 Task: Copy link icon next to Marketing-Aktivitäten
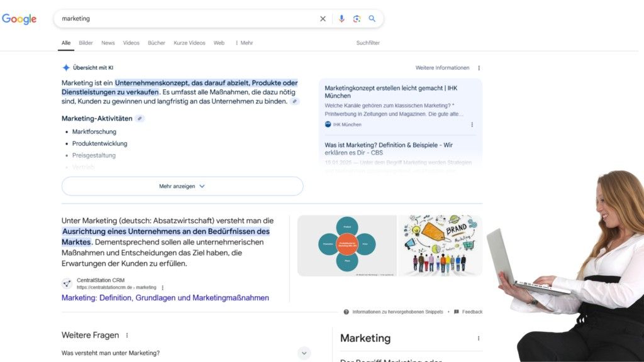[x=140, y=118]
